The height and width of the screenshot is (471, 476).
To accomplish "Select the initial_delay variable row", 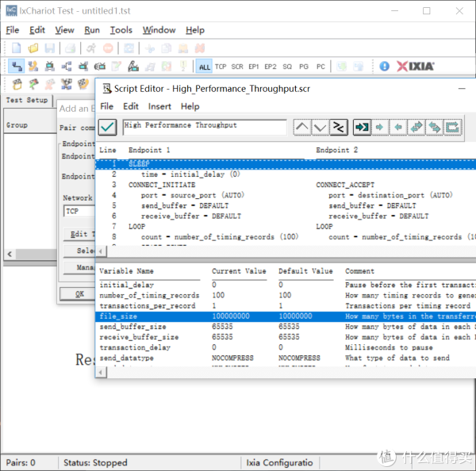I will tap(286, 285).
